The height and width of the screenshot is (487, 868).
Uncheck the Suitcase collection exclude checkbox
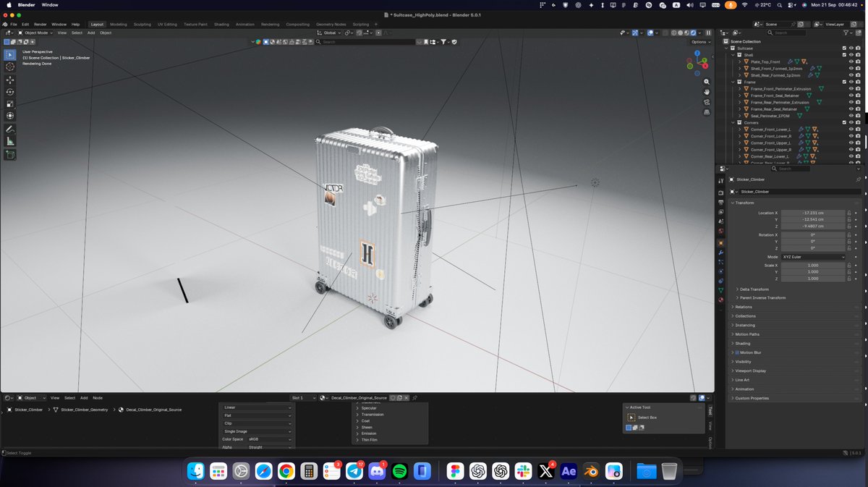click(844, 48)
